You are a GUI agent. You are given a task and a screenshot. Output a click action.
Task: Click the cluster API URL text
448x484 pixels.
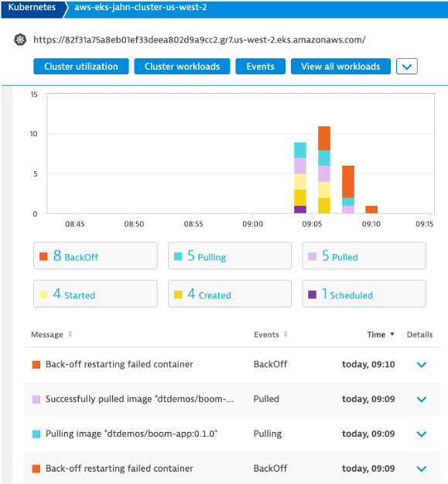[x=200, y=39]
